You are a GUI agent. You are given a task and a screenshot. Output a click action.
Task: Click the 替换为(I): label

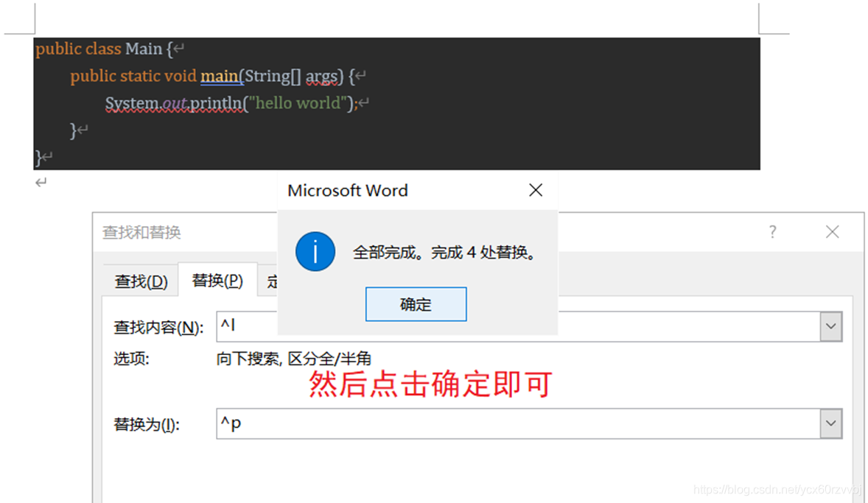click(x=147, y=424)
